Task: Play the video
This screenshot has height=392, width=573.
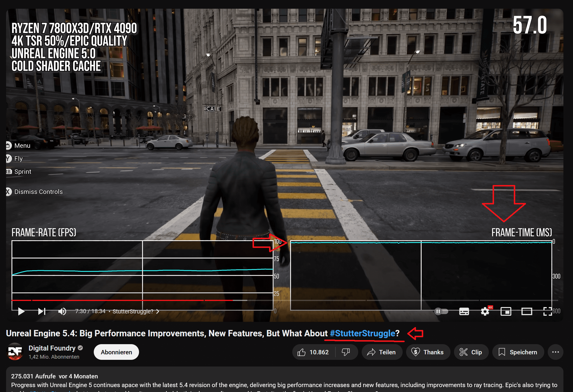Action: click(21, 311)
